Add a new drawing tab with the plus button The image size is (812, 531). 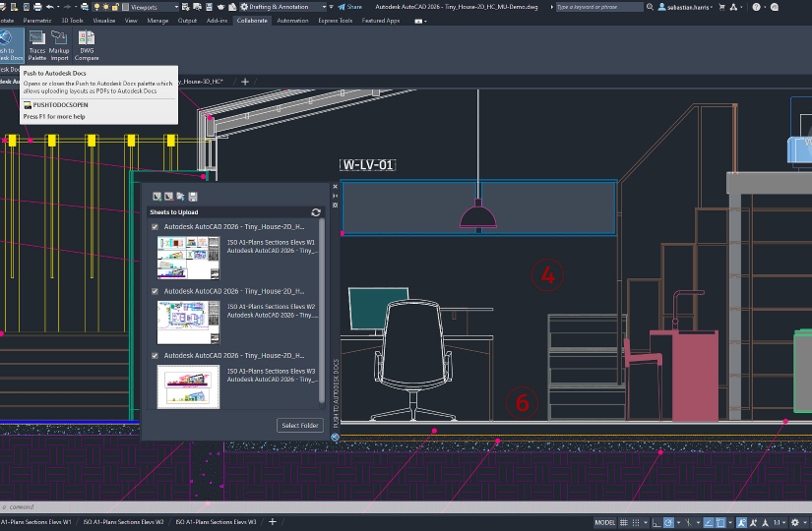245,82
